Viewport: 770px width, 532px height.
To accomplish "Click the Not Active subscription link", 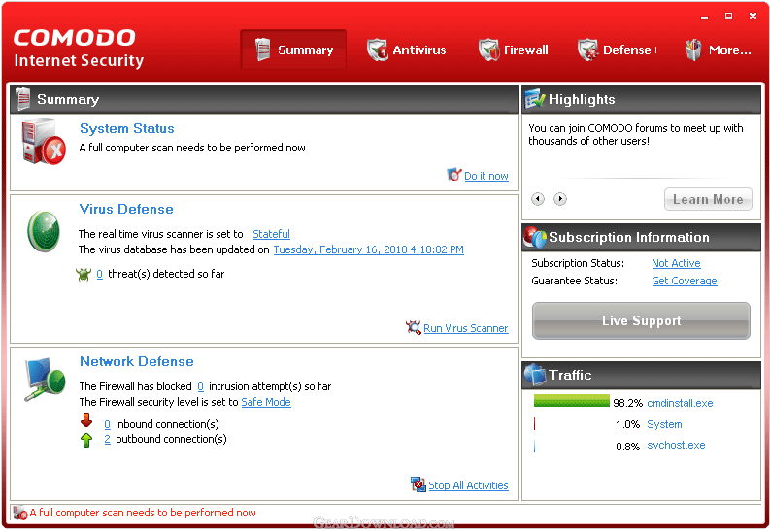I will (x=676, y=263).
